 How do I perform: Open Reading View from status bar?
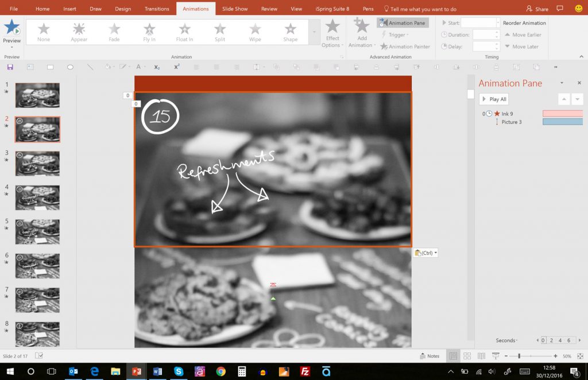click(x=481, y=356)
